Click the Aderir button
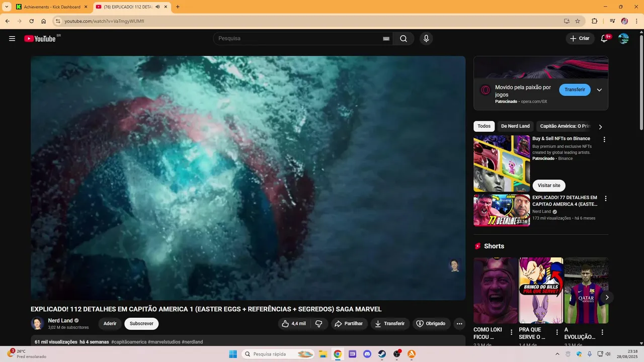This screenshot has height=362, width=644. pos(110,324)
